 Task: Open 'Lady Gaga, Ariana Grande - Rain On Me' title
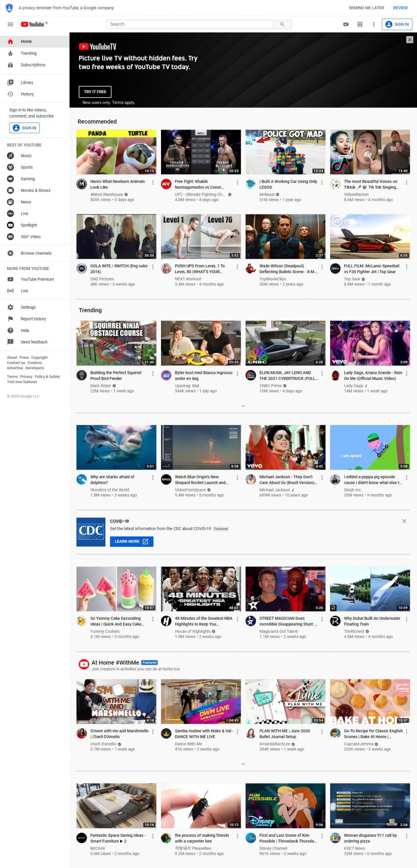pyautogui.click(x=373, y=376)
